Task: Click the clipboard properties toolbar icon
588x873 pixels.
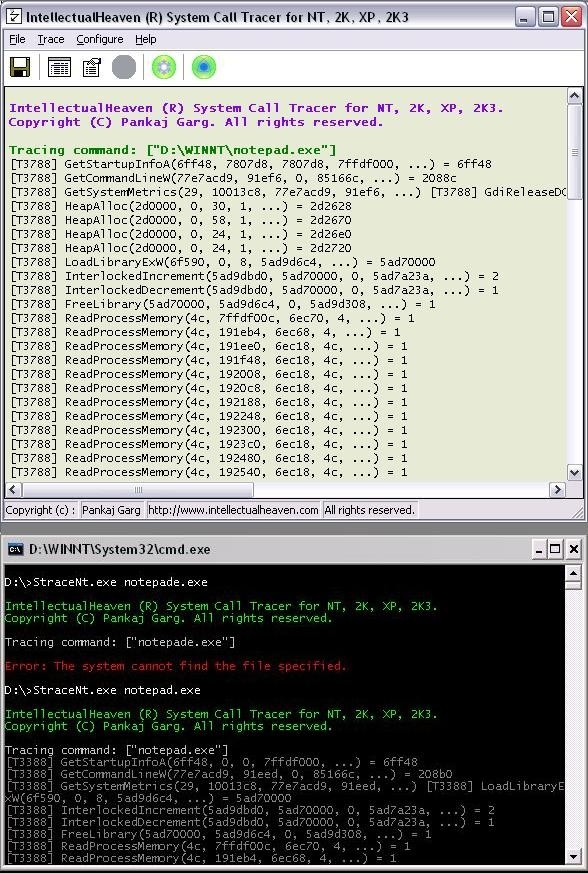Action: point(91,67)
